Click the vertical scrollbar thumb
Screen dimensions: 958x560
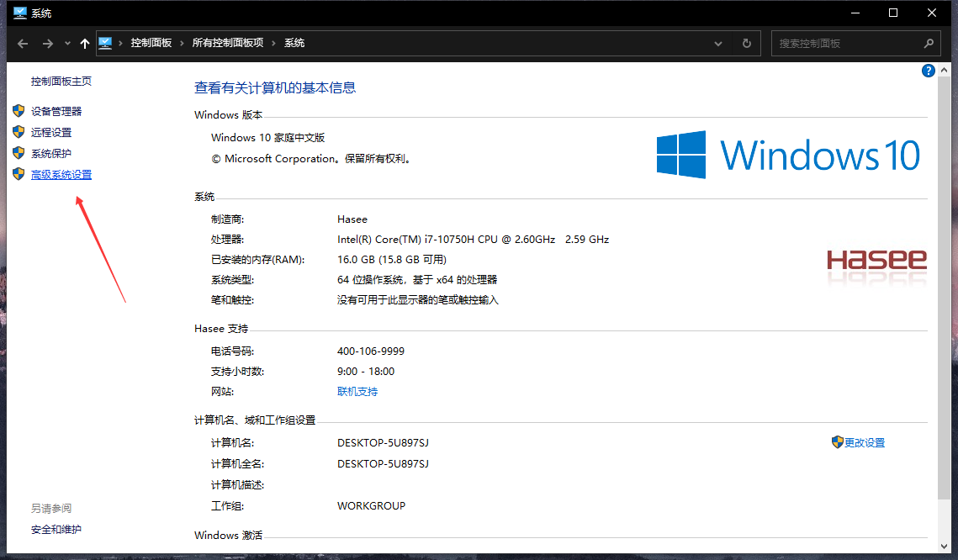[x=944, y=287]
